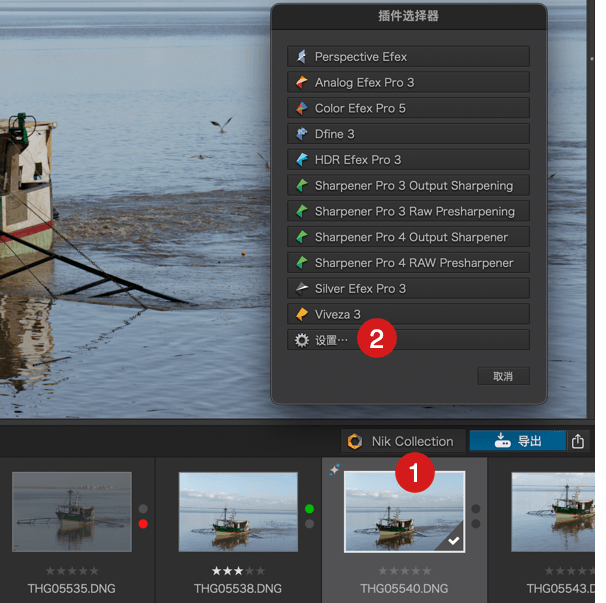
Task: Click the 取消 cancel button
Action: [503, 376]
